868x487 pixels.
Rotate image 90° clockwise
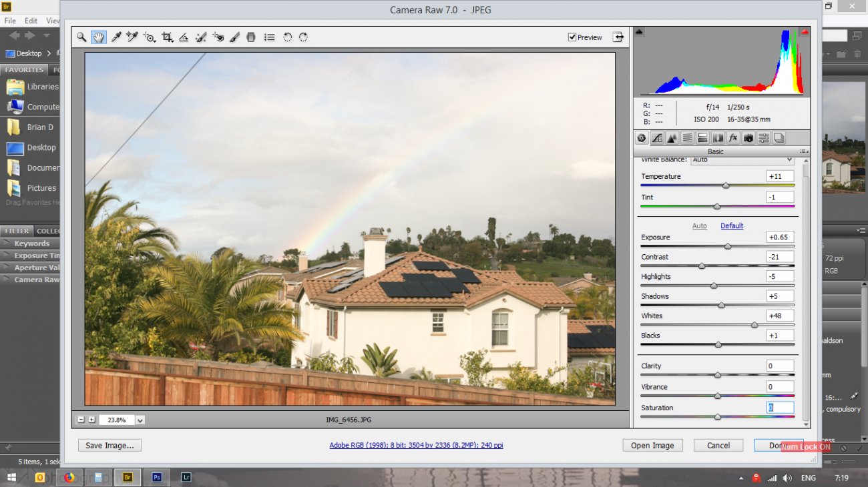pos(303,37)
